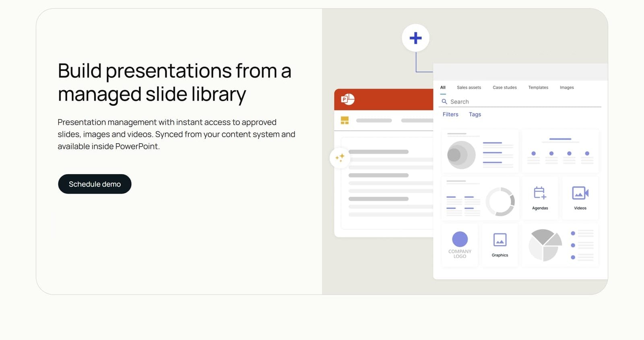This screenshot has width=644, height=340.
Task: Open the Case studes tab
Action: (505, 88)
